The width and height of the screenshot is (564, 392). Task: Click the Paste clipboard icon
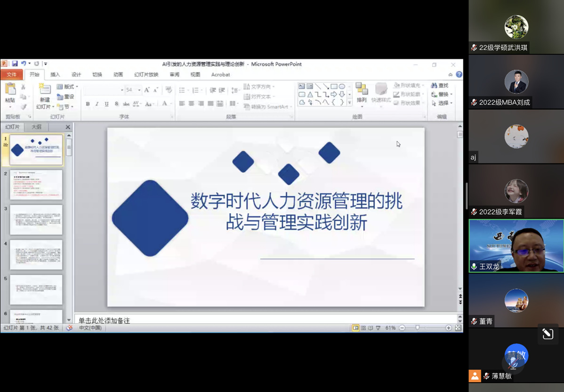pyautogui.click(x=10, y=89)
